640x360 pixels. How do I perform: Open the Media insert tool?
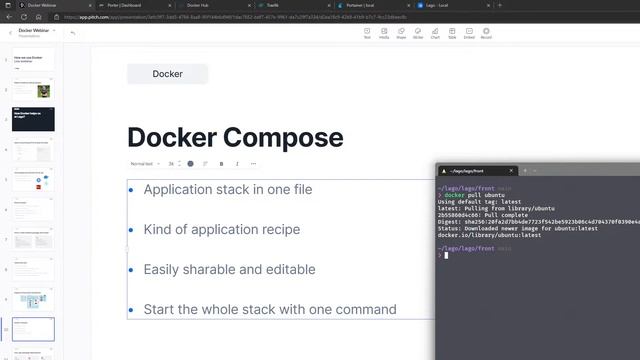click(x=384, y=33)
